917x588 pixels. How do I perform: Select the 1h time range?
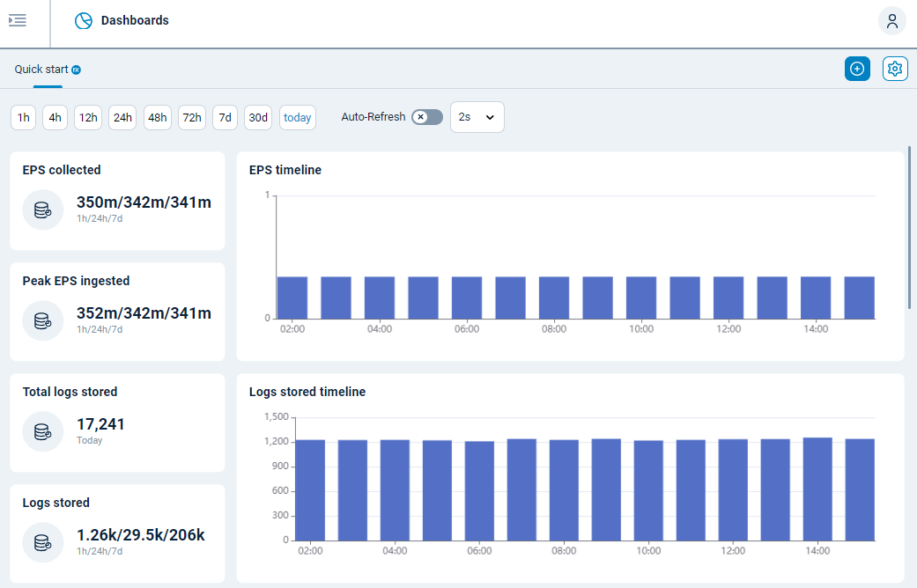click(x=23, y=116)
